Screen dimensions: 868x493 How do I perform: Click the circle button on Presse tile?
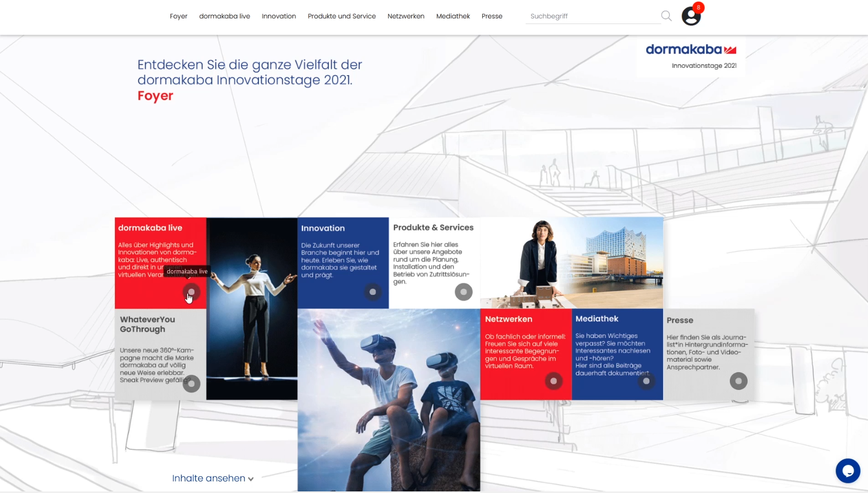(739, 381)
